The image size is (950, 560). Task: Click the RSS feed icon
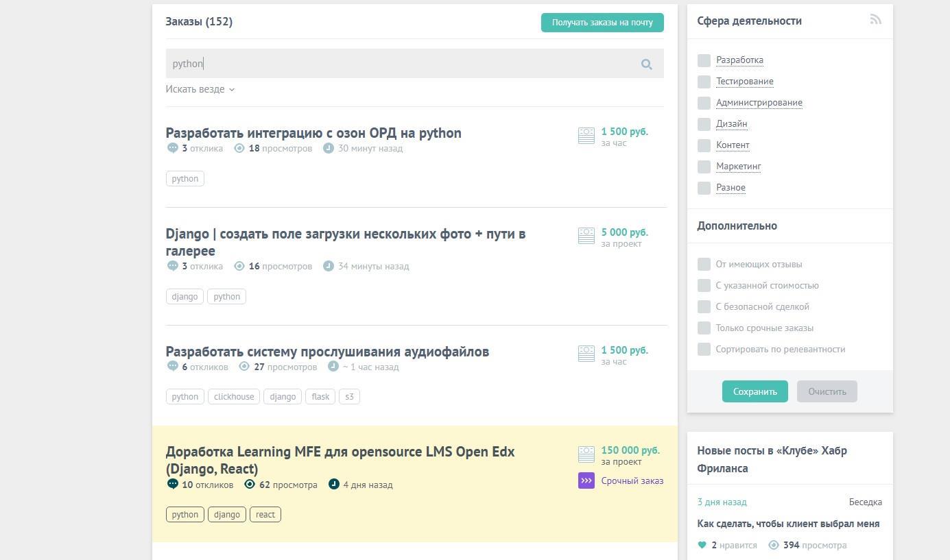coord(875,20)
